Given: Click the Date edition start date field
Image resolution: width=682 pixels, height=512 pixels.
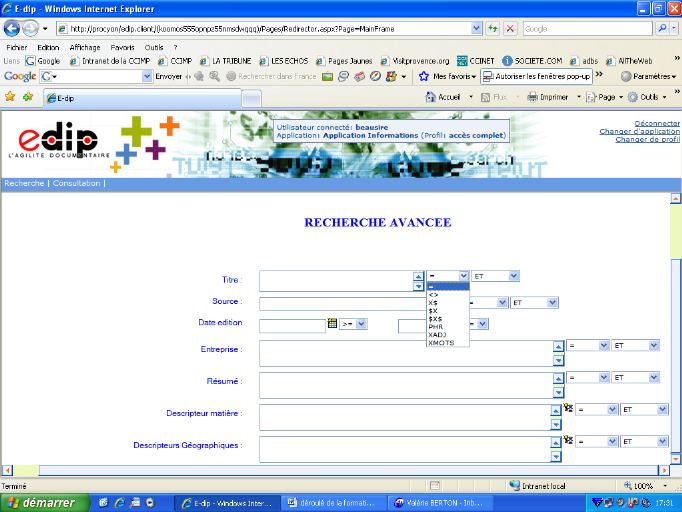Looking at the screenshot, I should [x=292, y=326].
